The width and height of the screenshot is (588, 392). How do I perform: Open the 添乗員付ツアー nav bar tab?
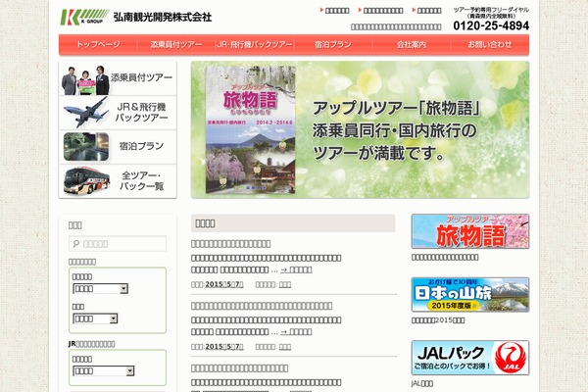(x=176, y=45)
